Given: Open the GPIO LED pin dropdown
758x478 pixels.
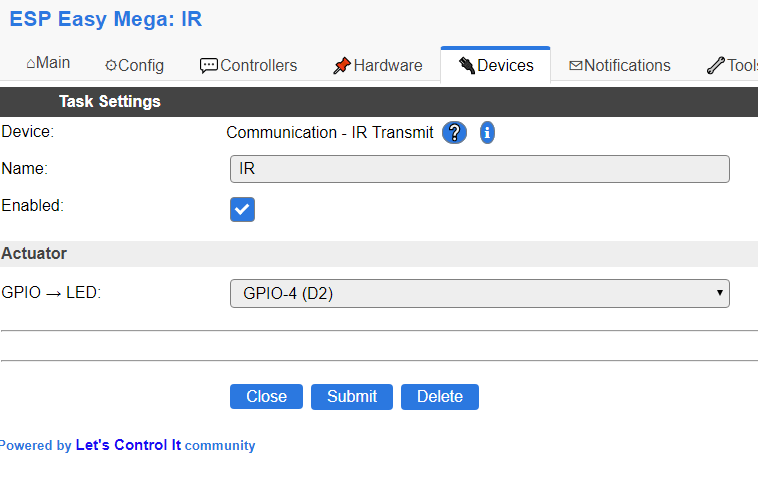Looking at the screenshot, I should pos(480,293).
